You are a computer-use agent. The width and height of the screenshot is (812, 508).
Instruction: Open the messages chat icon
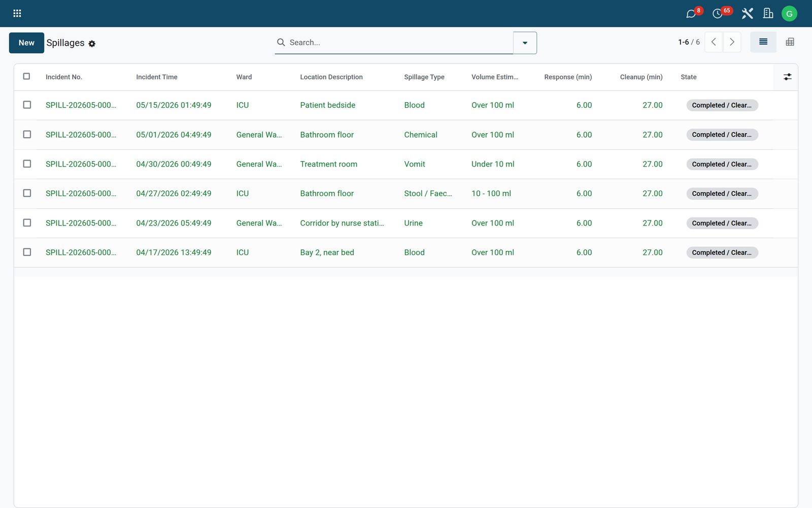pyautogui.click(x=691, y=14)
